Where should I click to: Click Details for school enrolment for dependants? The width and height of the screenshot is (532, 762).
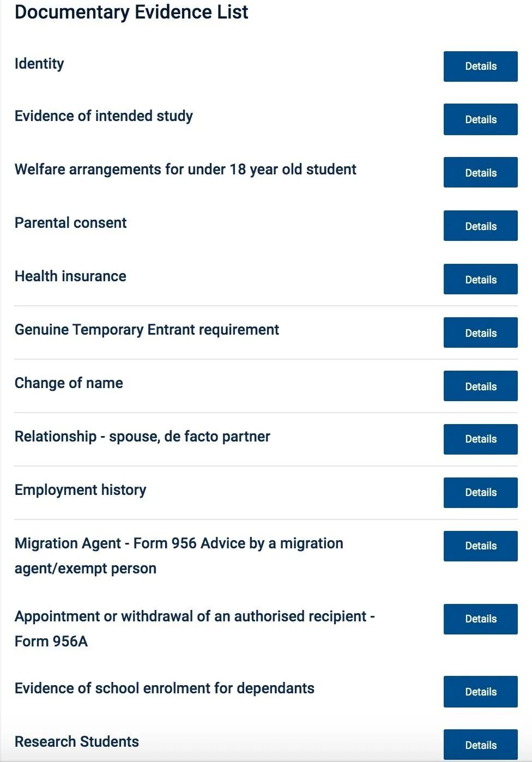tap(480, 692)
